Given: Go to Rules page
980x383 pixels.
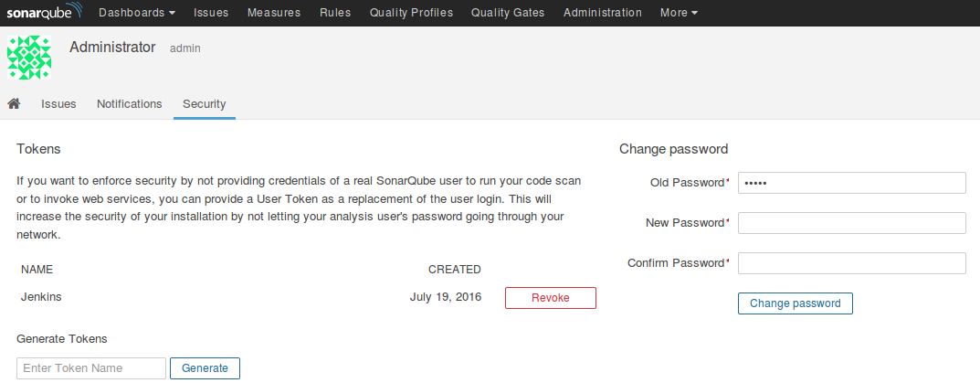Looking at the screenshot, I should [x=335, y=13].
